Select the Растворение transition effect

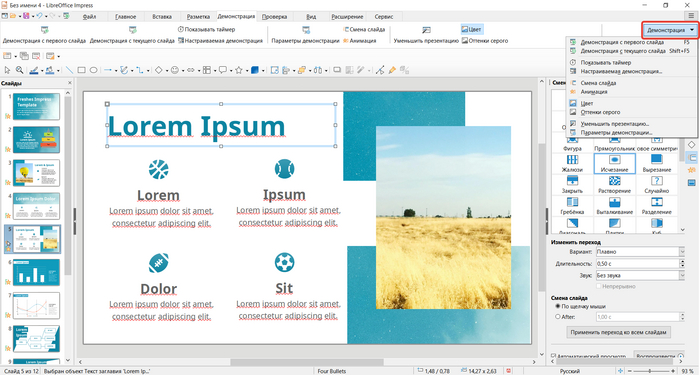click(614, 184)
